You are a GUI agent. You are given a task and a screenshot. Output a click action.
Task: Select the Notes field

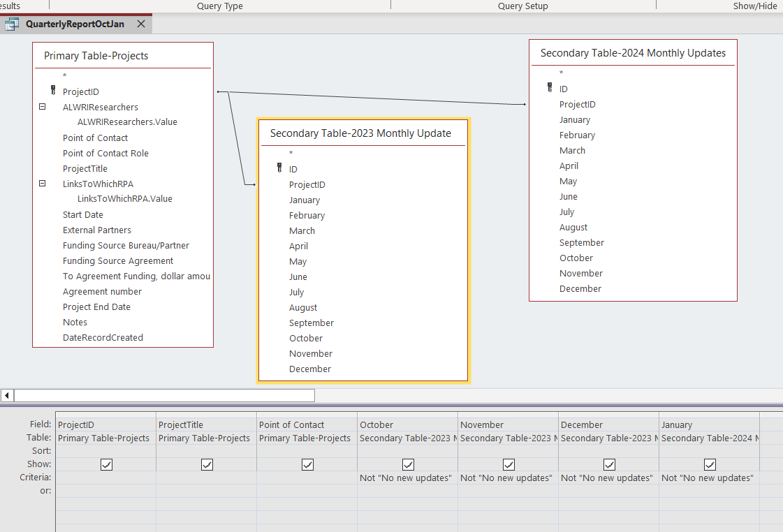click(75, 323)
